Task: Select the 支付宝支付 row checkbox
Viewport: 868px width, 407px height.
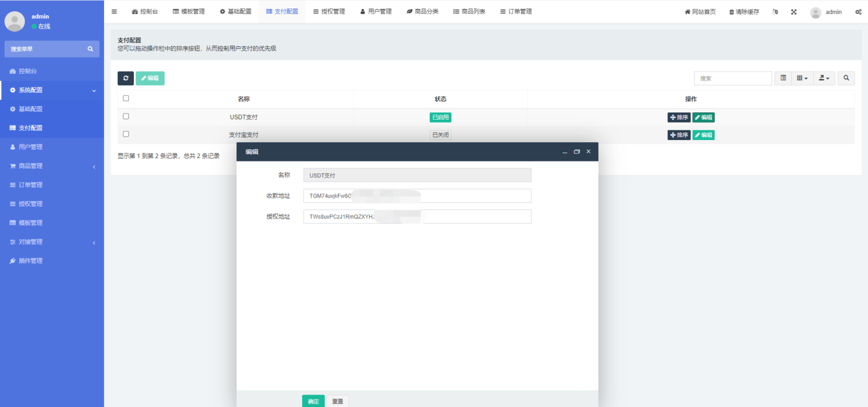Action: point(126,134)
